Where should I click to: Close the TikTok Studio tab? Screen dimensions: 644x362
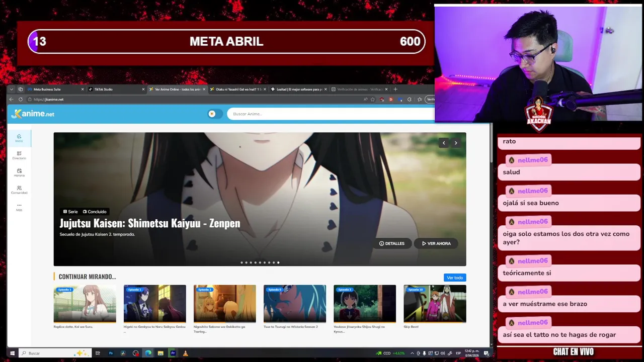(x=143, y=89)
